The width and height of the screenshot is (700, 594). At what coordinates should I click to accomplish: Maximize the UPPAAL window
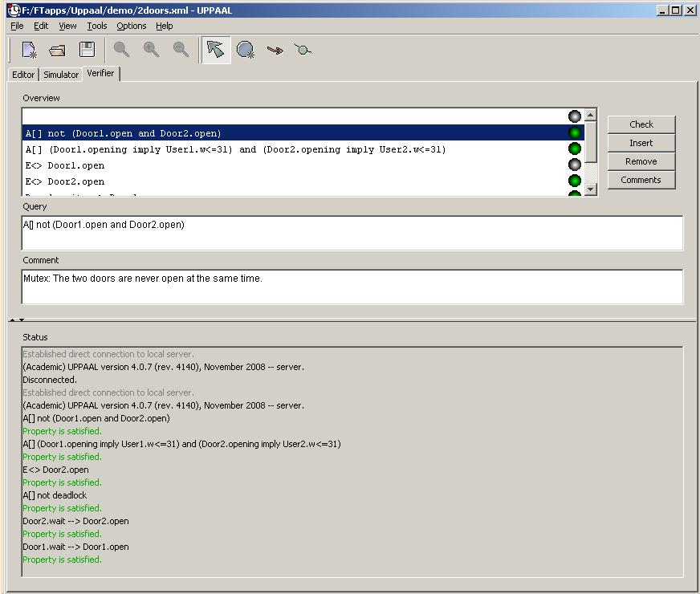pos(676,10)
